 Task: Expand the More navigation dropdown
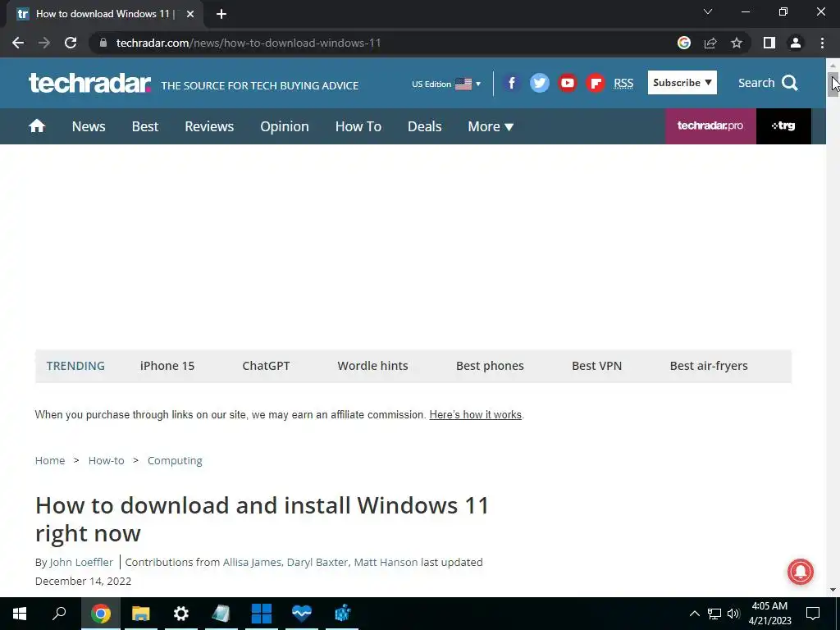[491, 126]
